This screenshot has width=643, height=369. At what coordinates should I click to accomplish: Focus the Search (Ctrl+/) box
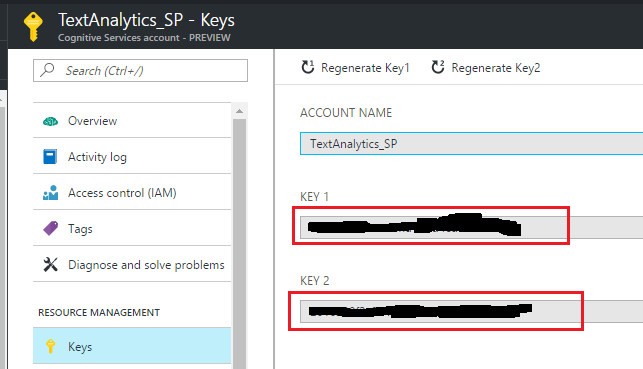[x=140, y=71]
